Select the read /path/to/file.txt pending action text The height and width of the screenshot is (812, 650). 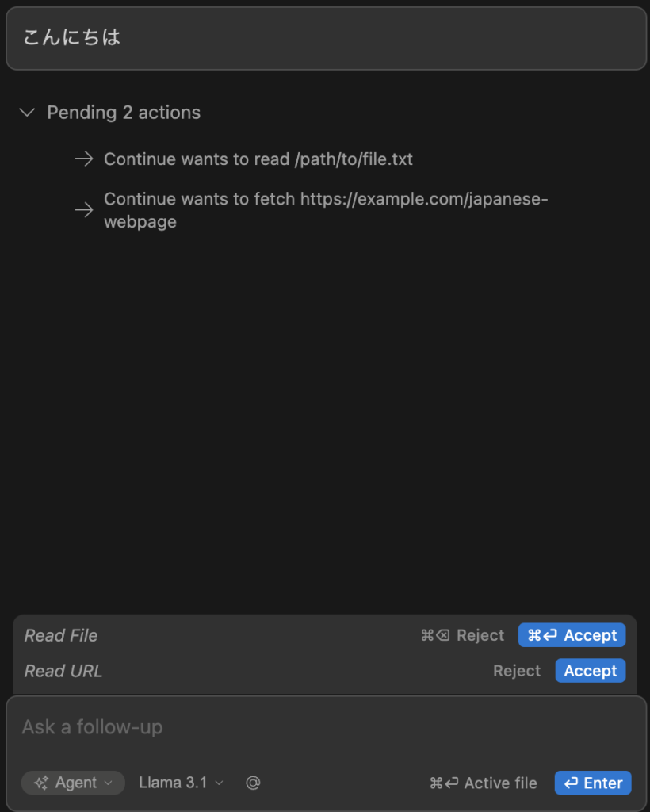(258, 159)
